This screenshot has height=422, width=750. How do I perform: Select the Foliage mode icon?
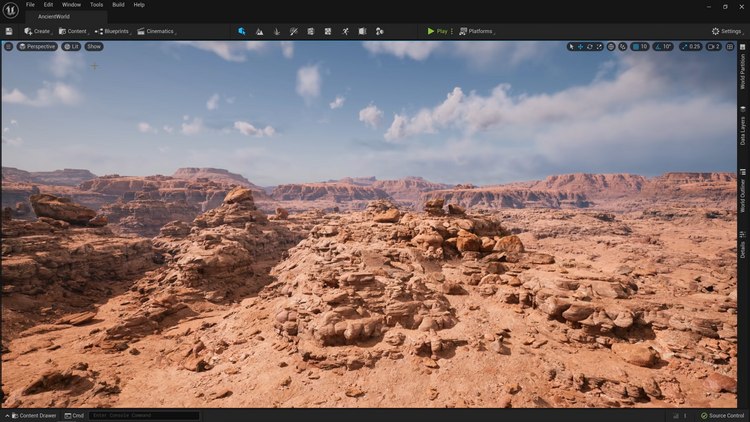pyautogui.click(x=277, y=31)
